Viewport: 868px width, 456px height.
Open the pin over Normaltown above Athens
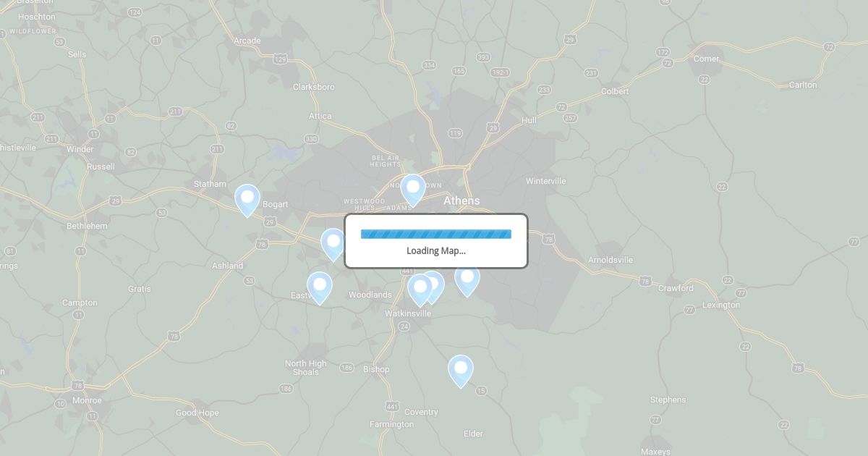tap(413, 190)
